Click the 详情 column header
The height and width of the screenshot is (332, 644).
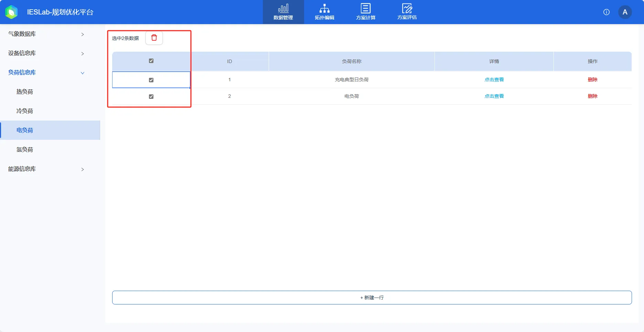(494, 61)
